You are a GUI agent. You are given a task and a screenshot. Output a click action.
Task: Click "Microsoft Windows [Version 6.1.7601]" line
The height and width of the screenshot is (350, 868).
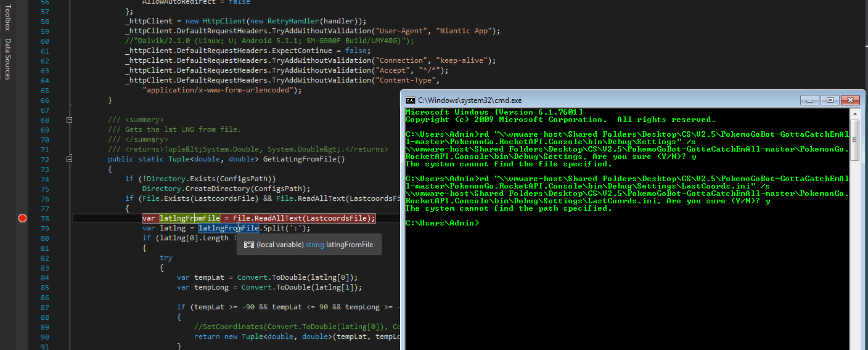pyautogui.click(x=494, y=112)
